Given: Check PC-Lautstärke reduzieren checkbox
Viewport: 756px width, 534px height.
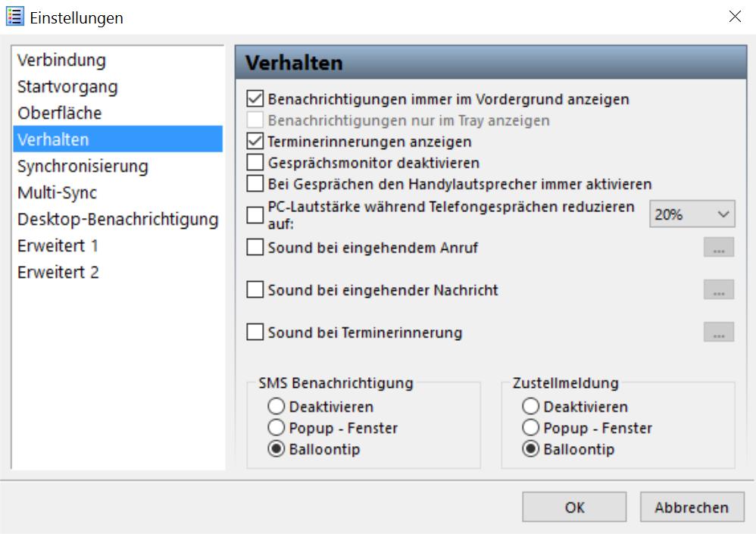Looking at the screenshot, I should click(255, 215).
